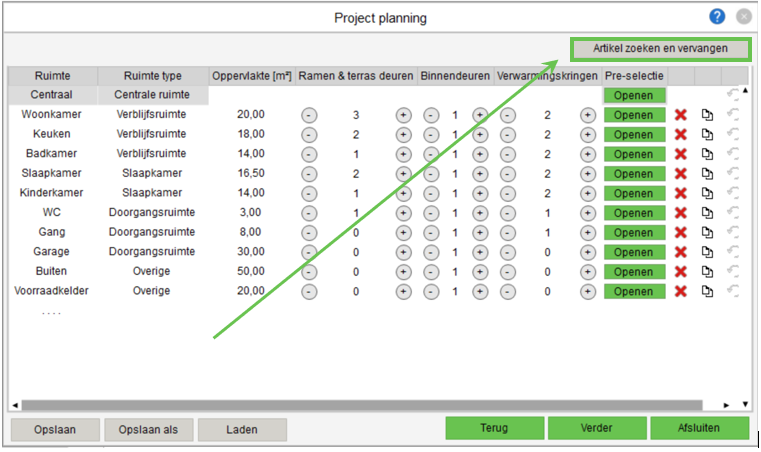
Task: Decrease window count for Keuken
Action: click(x=309, y=135)
